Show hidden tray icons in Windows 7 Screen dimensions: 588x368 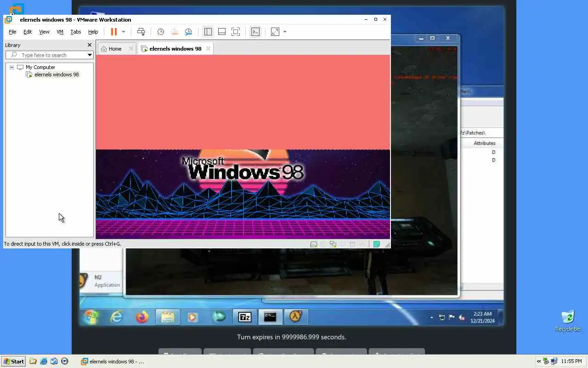click(x=431, y=317)
